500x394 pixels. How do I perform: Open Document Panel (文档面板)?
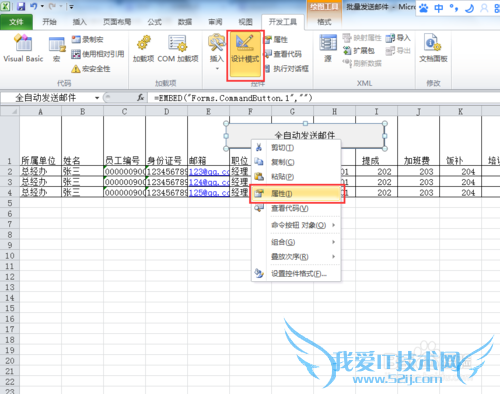[x=433, y=49]
